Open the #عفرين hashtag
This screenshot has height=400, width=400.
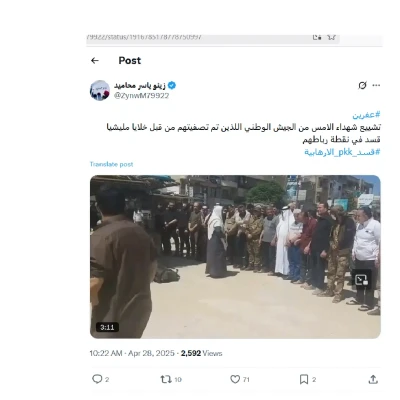[366, 115]
